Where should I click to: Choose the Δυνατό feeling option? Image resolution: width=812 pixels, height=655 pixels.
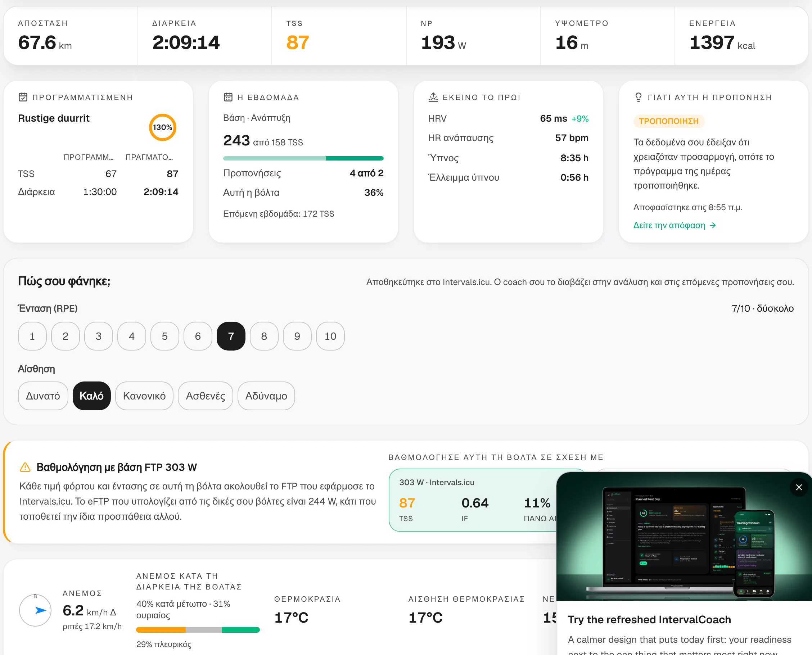coord(43,396)
